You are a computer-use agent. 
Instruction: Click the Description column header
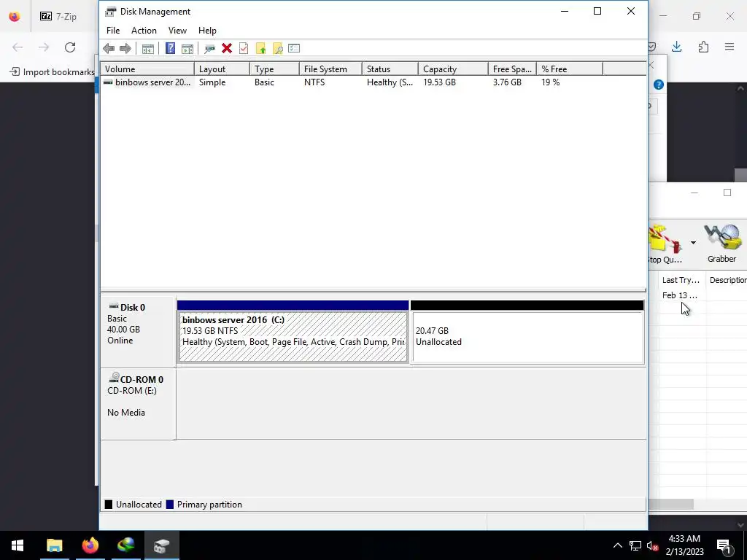coord(727,280)
